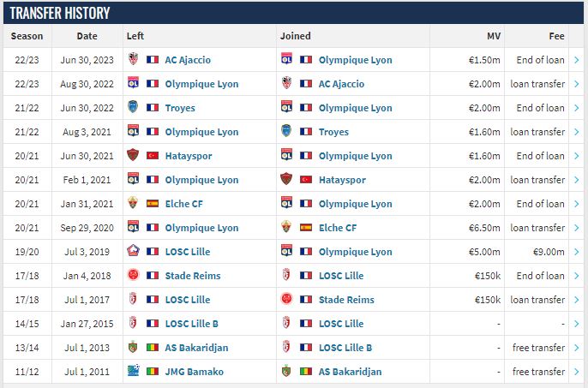Expand details arrow for Jun 30, 2023 transfer

[x=576, y=60]
